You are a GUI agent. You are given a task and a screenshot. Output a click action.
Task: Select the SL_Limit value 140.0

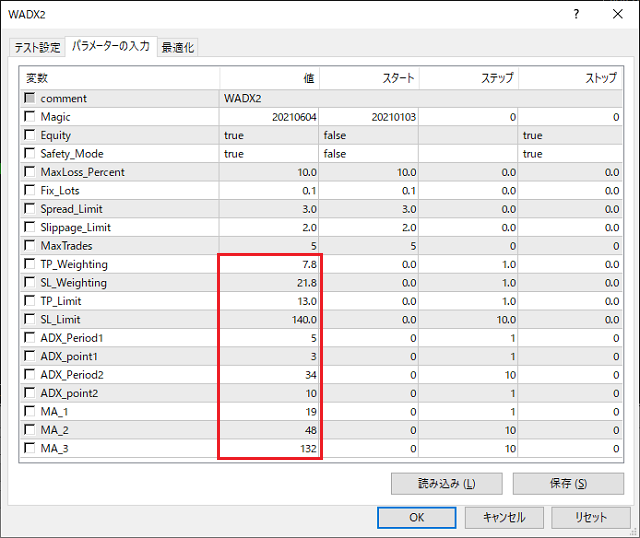pyautogui.click(x=269, y=319)
